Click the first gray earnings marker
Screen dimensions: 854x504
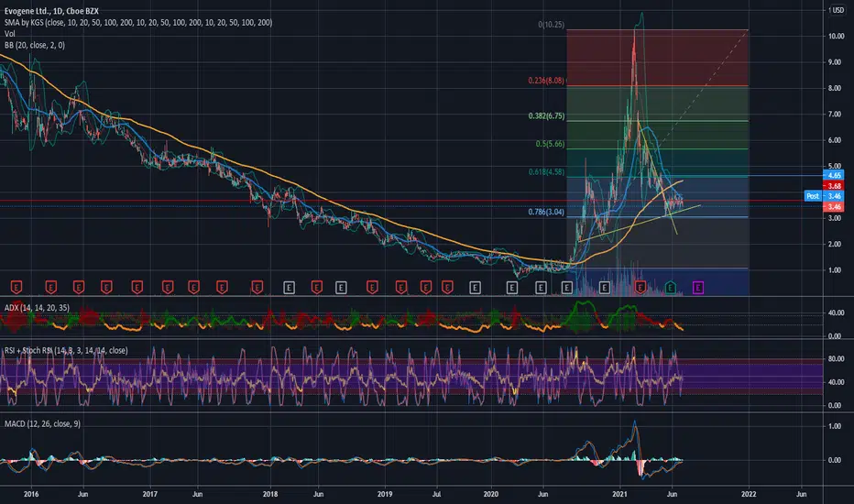(289, 287)
